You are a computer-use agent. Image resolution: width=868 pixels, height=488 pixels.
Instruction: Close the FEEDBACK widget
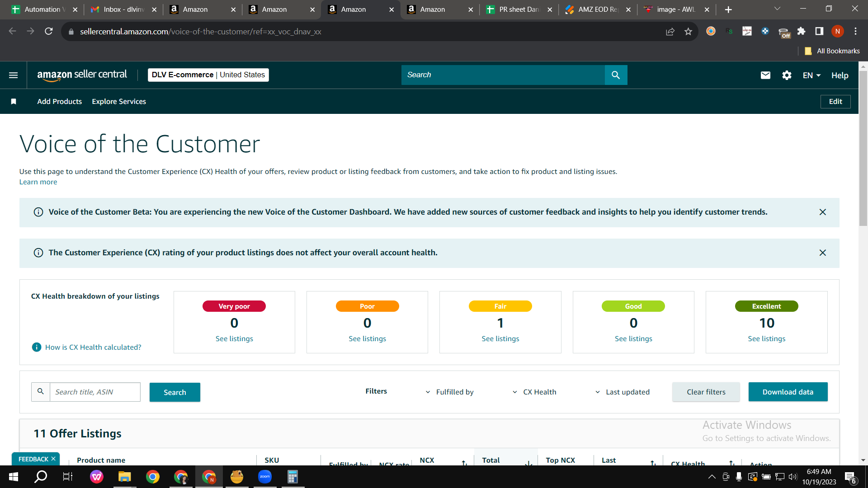(x=53, y=459)
